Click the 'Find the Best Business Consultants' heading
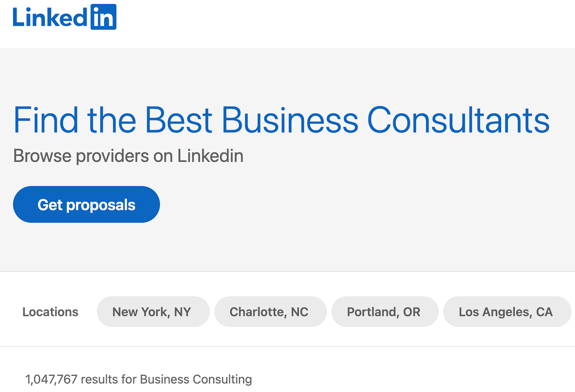The height and width of the screenshot is (392, 575). click(281, 120)
